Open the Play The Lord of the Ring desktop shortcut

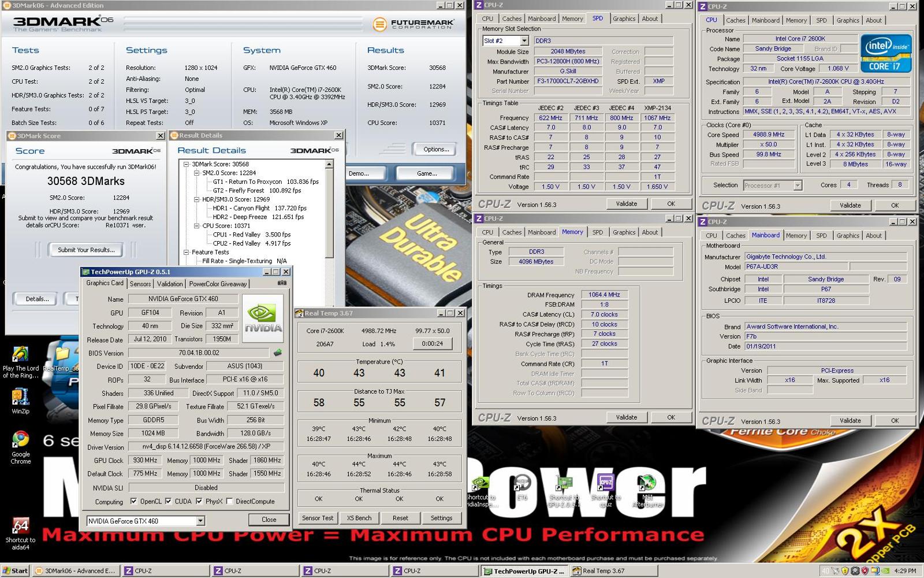coord(21,362)
